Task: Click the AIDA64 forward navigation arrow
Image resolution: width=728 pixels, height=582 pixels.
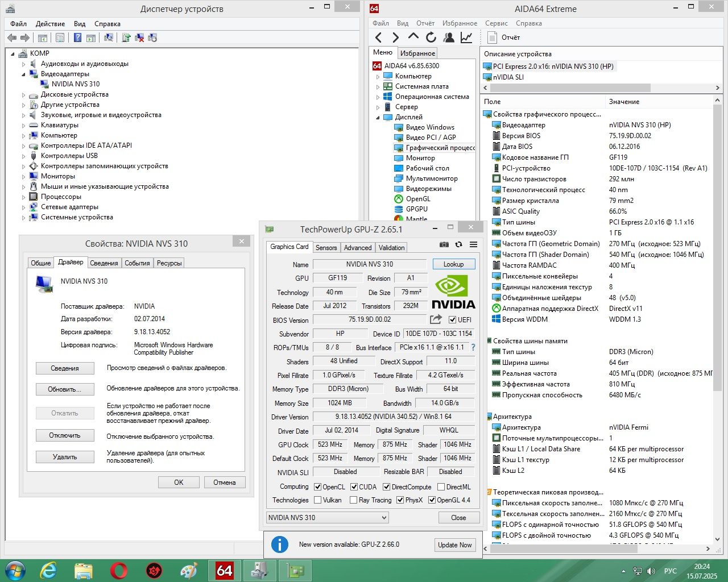Action: click(x=396, y=38)
